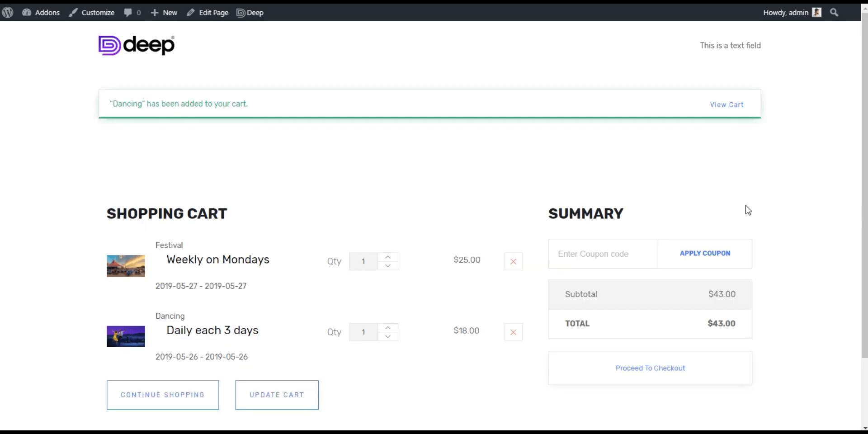Click the Update Cart button
868x434 pixels.
tap(277, 395)
